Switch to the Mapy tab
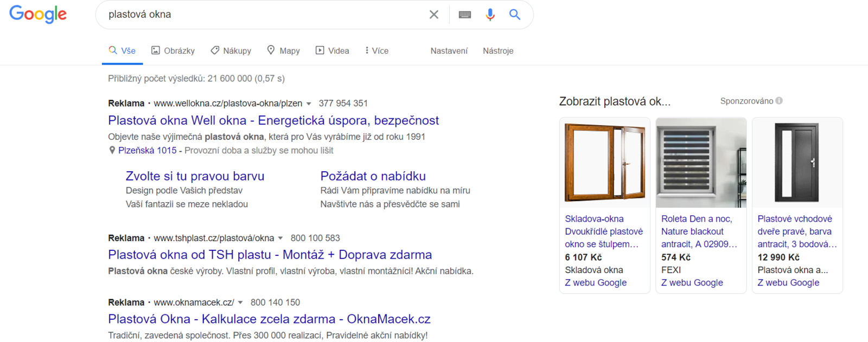This screenshot has height=342, width=868. 283,50
